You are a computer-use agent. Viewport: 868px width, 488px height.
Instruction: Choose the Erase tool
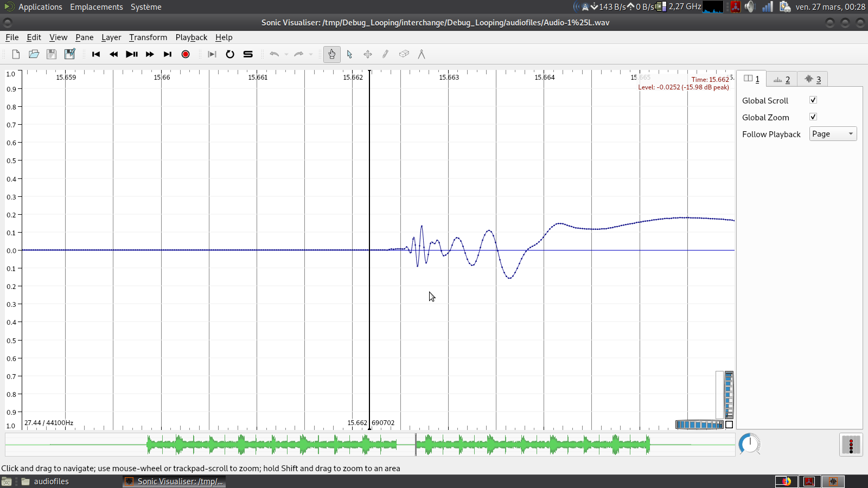point(404,54)
